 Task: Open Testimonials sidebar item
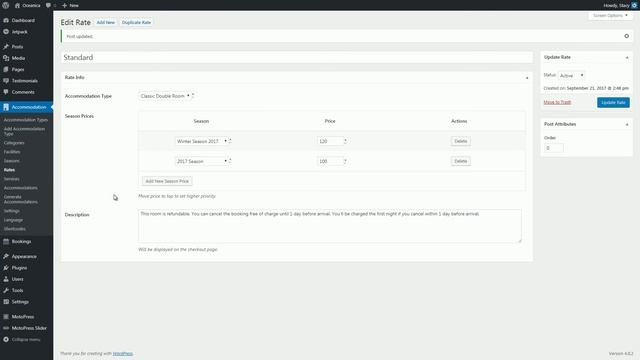pyautogui.click(x=24, y=81)
